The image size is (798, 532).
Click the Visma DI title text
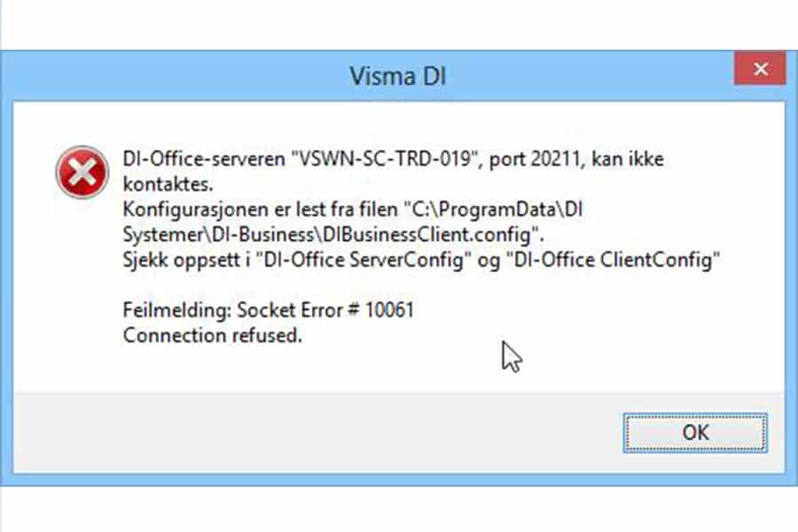[x=397, y=76]
